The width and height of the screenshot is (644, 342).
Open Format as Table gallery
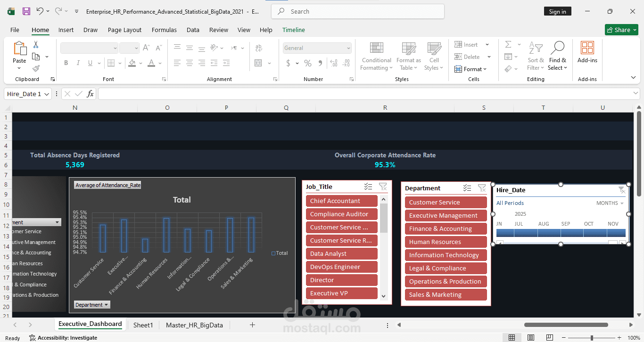(x=408, y=56)
